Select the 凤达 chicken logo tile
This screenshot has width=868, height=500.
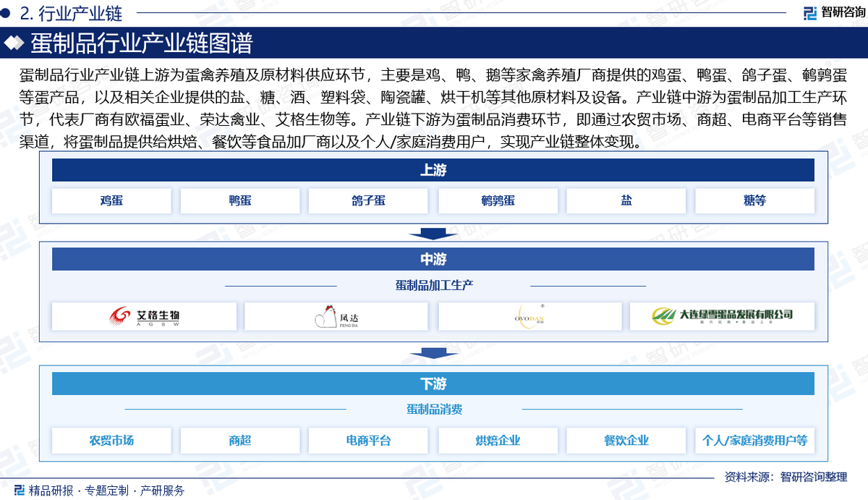tap(336, 316)
